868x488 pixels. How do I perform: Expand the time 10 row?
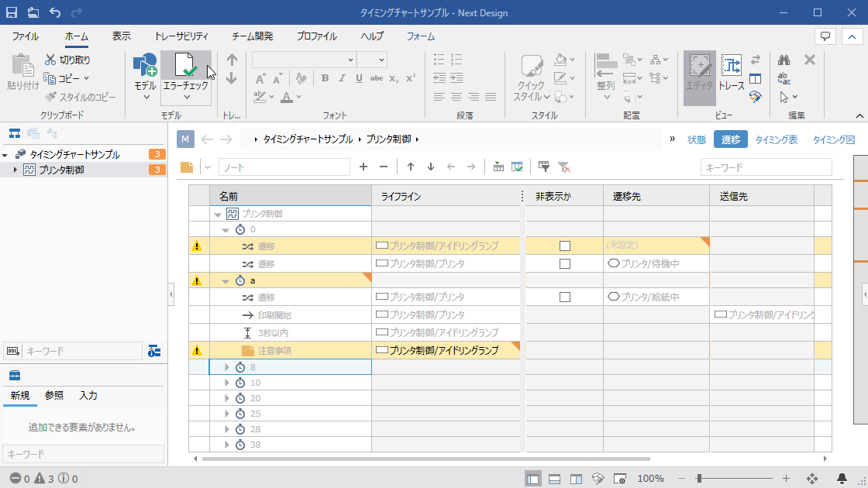[226, 383]
